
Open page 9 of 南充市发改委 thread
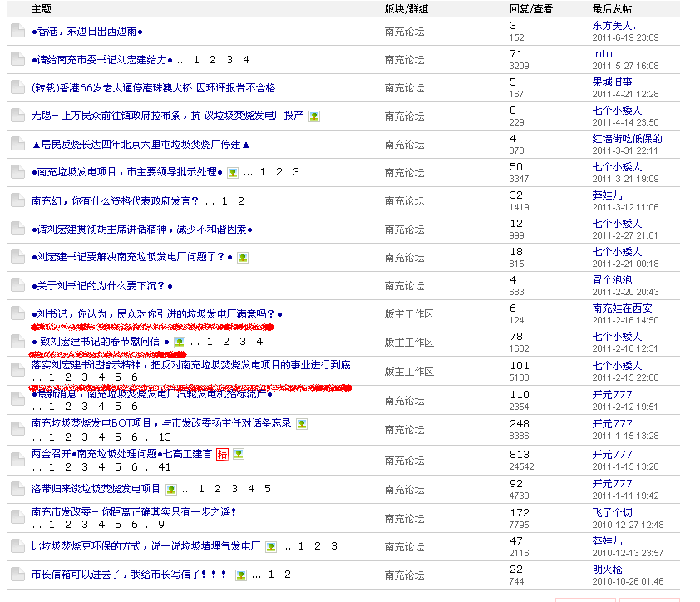pos(161,525)
